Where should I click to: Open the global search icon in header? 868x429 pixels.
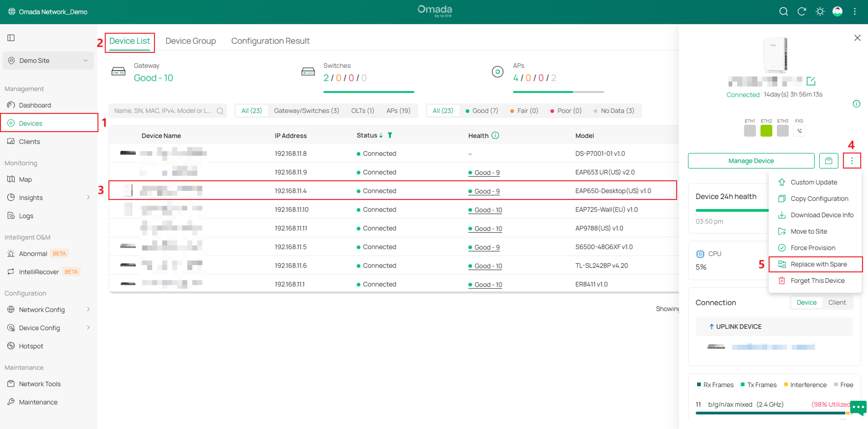click(783, 12)
